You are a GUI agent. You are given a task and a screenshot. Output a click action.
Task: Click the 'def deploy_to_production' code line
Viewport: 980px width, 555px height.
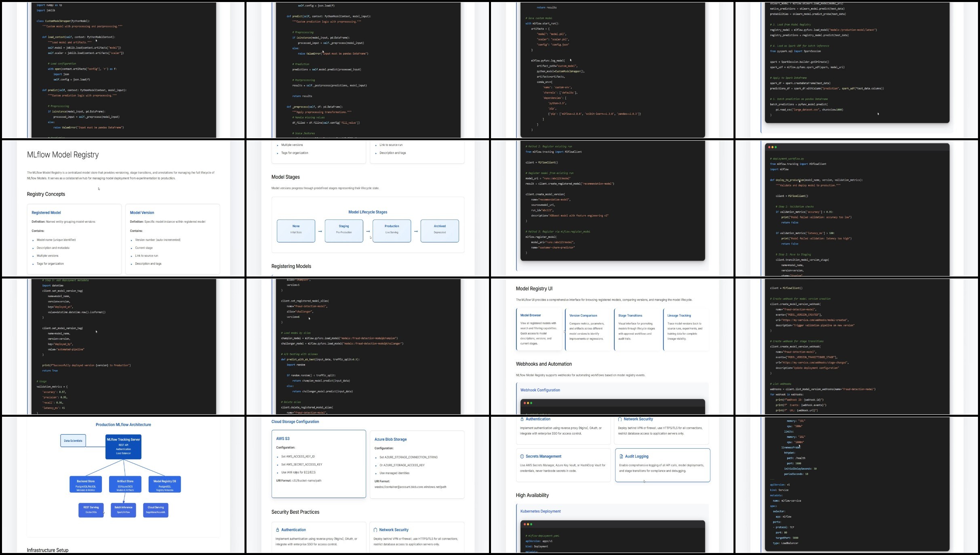(816, 180)
